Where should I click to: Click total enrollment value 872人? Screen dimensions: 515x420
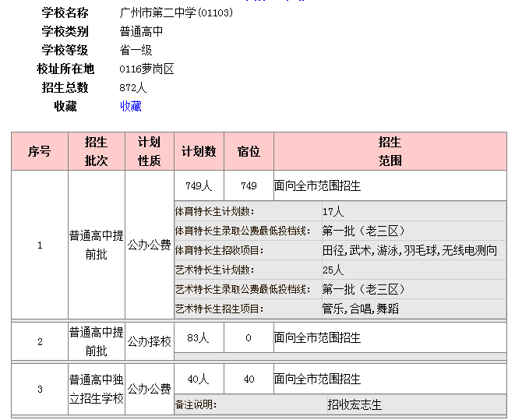pos(132,88)
